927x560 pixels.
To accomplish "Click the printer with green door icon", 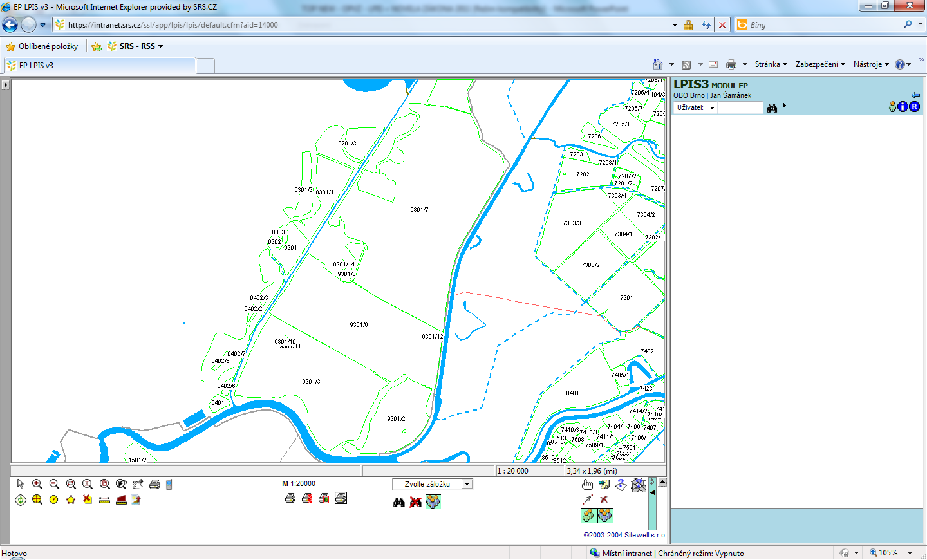I will [x=324, y=498].
